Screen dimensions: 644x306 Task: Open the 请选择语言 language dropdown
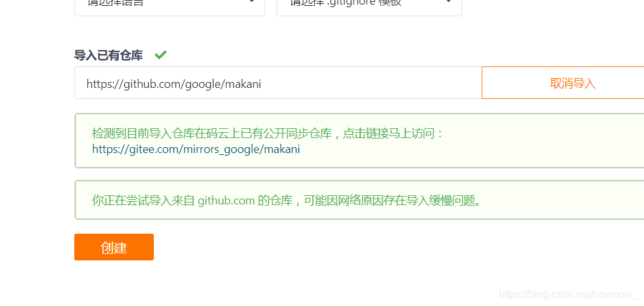point(169,6)
